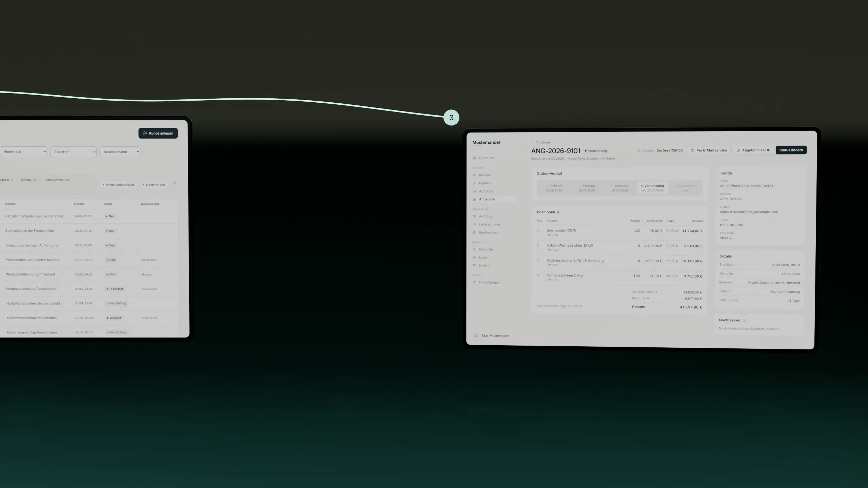The width and height of the screenshot is (868, 488).
Task: Click Parkschaden, Verursacher bekannt row
Action: click(89, 260)
